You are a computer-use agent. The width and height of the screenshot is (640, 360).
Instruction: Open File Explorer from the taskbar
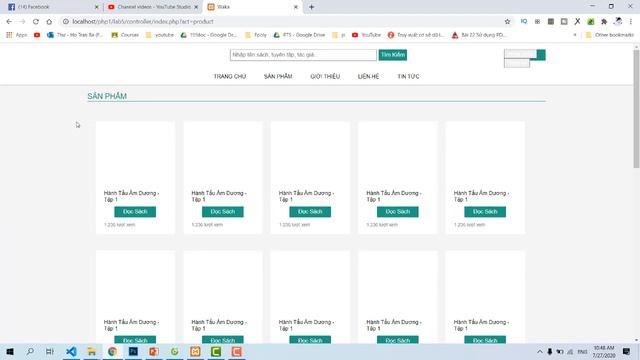tap(92, 351)
